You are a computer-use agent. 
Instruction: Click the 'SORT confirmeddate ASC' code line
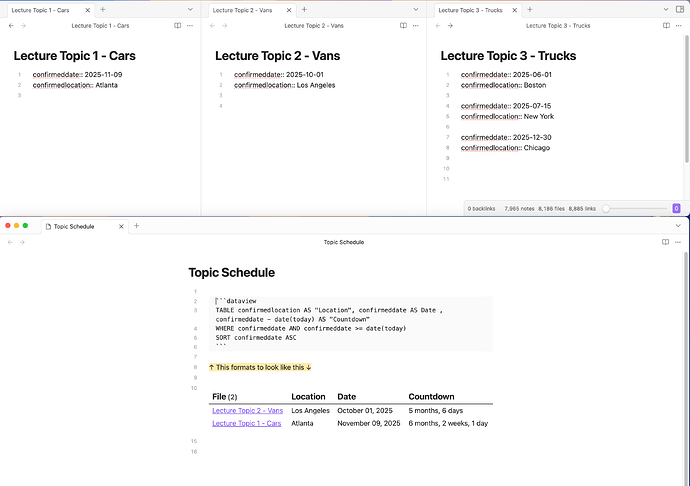[256, 338]
